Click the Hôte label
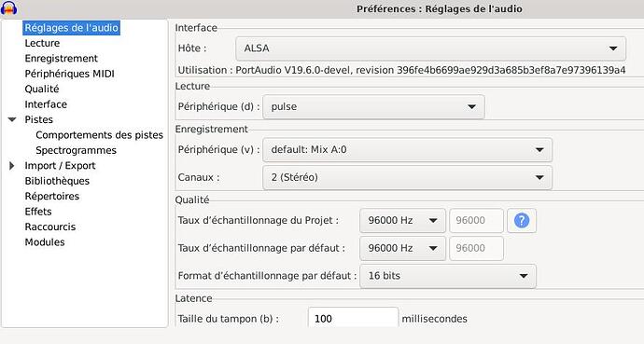The width and height of the screenshot is (644, 344). [192, 48]
